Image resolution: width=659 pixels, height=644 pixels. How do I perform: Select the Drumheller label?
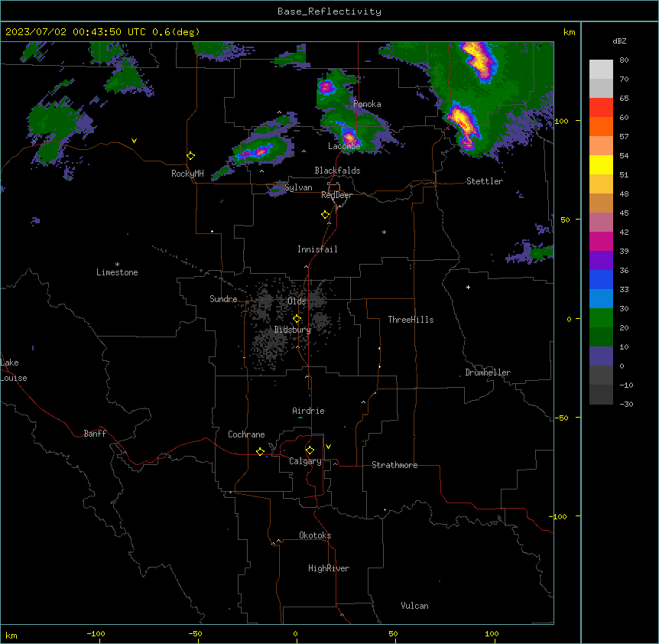click(x=488, y=372)
